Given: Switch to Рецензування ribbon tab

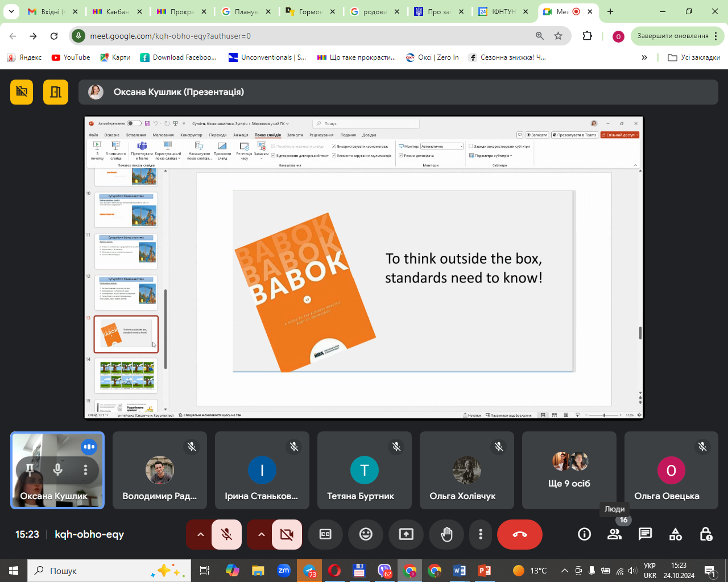Looking at the screenshot, I should click(321, 135).
